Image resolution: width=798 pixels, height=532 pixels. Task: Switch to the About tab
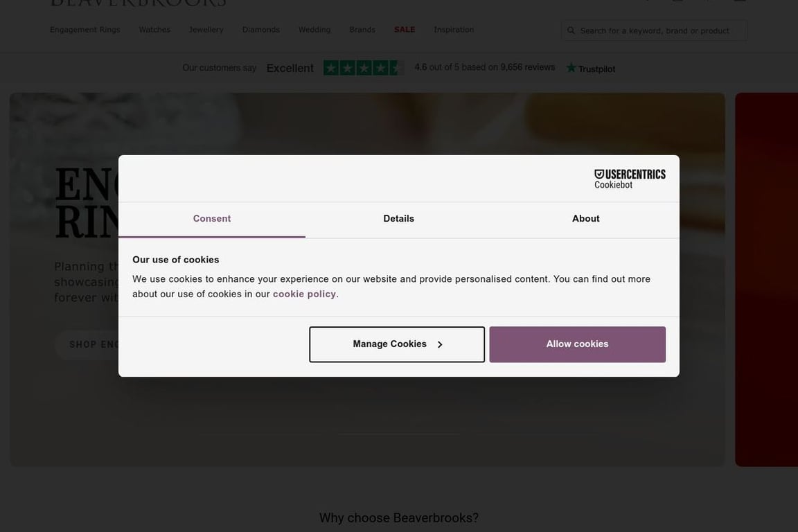[586, 219]
